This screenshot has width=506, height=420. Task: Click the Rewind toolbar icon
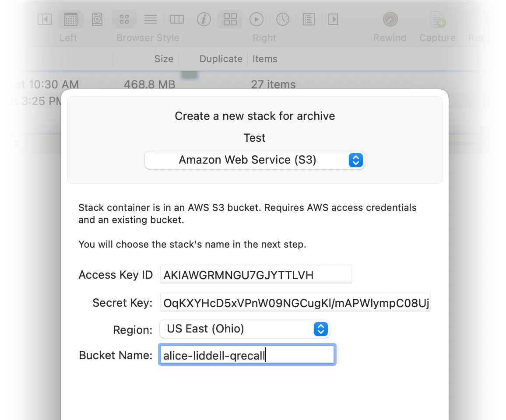(x=390, y=20)
